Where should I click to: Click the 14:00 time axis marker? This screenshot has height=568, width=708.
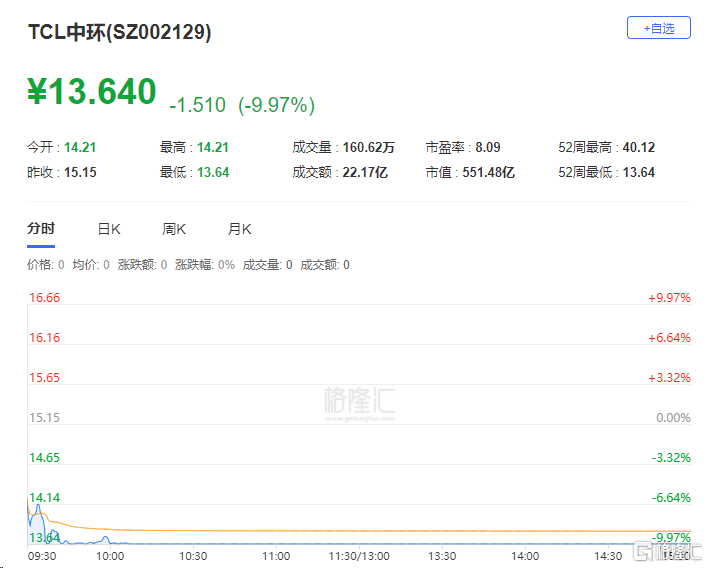tap(525, 556)
